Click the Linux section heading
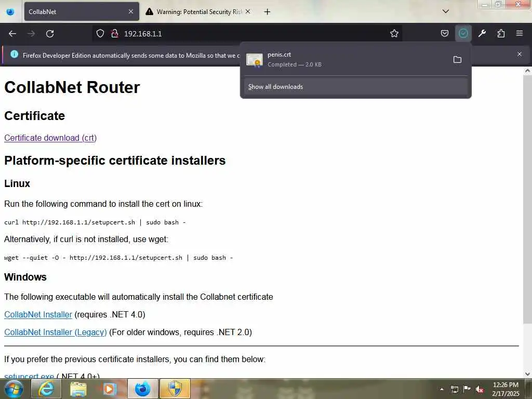The height and width of the screenshot is (399, 532). [17, 183]
